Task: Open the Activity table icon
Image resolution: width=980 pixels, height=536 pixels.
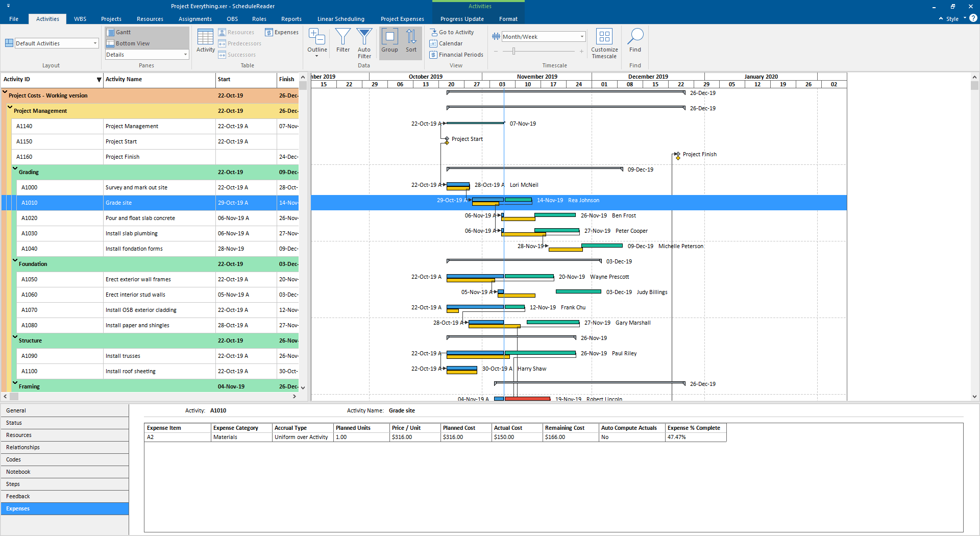Action: coord(205,37)
